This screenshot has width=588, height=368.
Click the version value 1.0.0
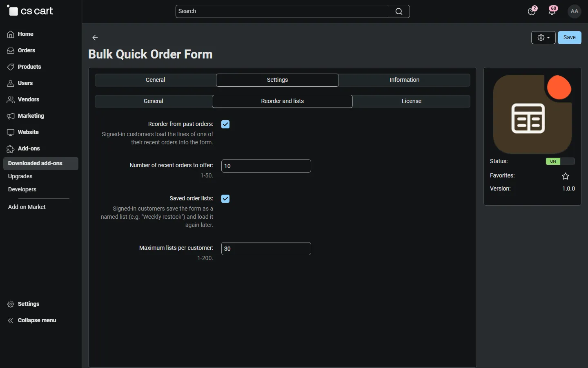coord(569,189)
